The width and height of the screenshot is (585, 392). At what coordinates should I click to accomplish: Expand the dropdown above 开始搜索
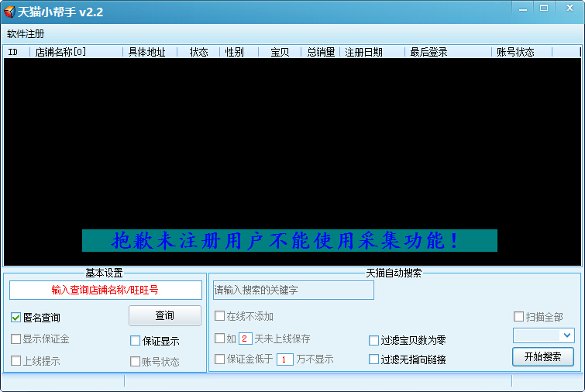tap(566, 335)
